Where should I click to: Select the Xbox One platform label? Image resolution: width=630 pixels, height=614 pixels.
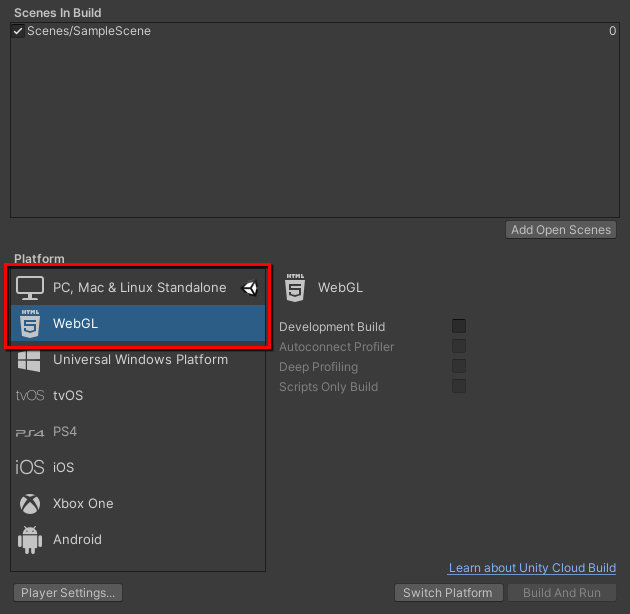point(83,503)
